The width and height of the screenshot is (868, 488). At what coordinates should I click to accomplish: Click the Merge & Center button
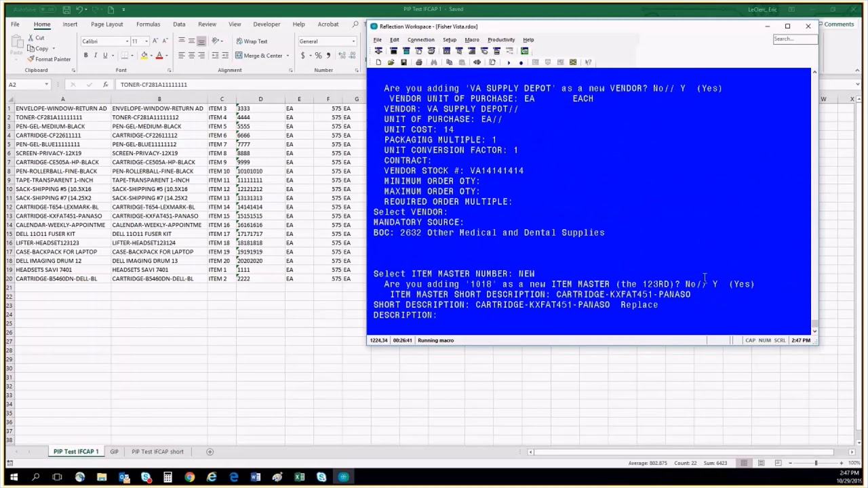coord(259,56)
